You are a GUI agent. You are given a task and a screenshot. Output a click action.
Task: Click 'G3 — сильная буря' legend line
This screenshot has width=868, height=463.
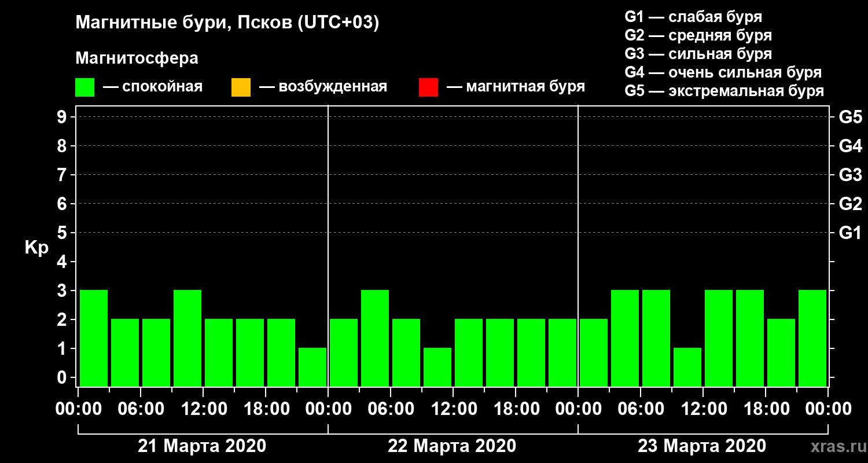coord(698,54)
